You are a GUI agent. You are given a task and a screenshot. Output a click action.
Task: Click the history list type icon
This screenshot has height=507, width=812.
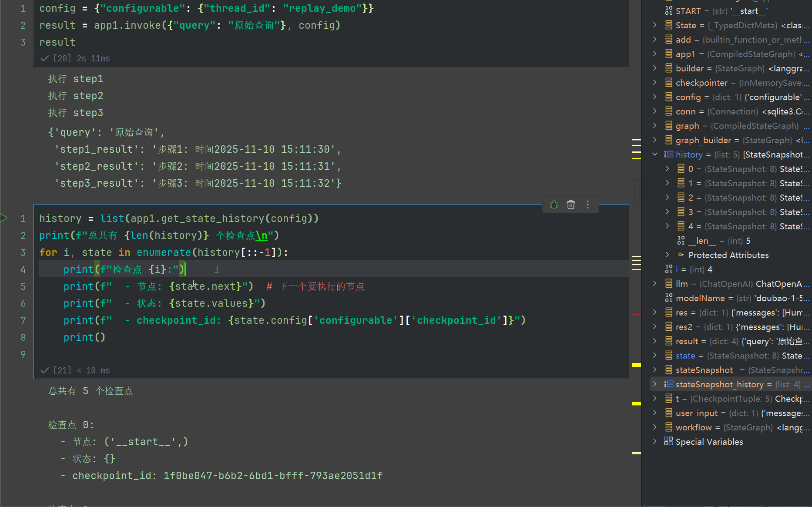click(x=669, y=154)
